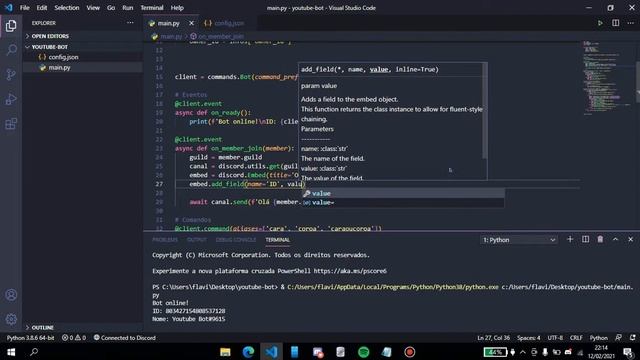640x360 pixels.
Task: Open the Go menu
Action: [111, 8]
